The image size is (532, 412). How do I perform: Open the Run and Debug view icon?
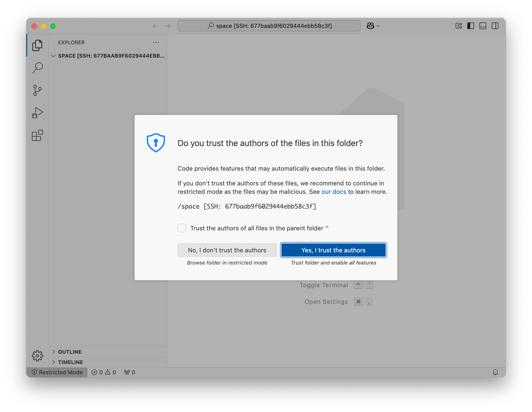[x=37, y=113]
